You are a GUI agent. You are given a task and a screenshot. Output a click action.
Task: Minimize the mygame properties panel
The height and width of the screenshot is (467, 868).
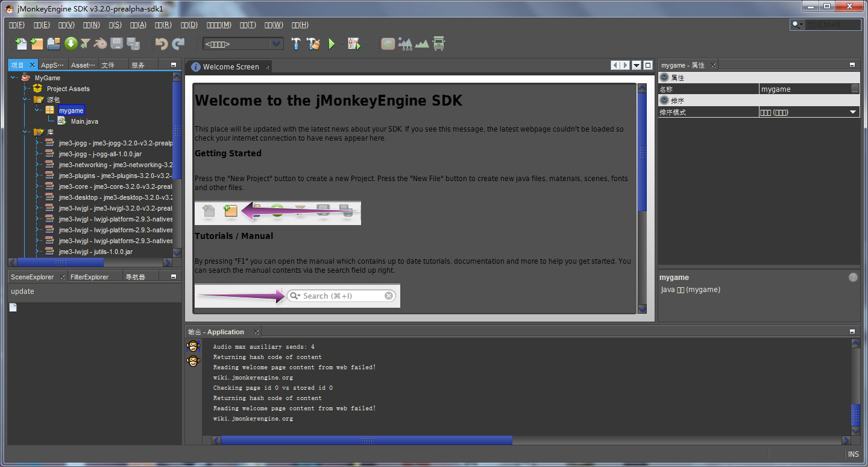852,65
